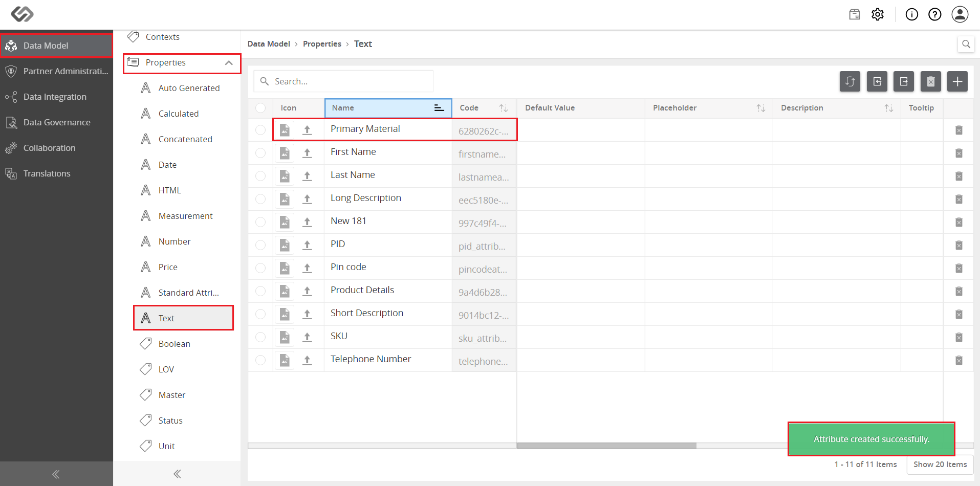Click the Name column sort indicator
The height and width of the screenshot is (486, 980).
(x=439, y=108)
